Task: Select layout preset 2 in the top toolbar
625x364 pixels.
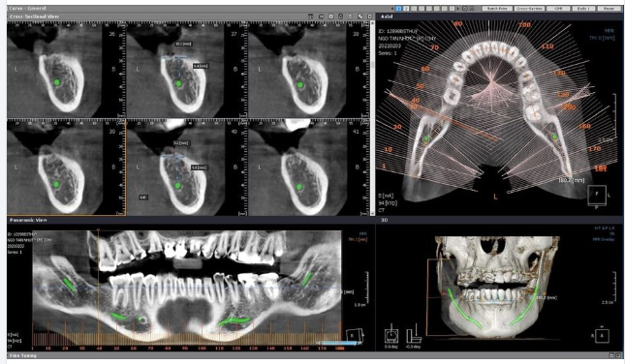Action: [406, 9]
